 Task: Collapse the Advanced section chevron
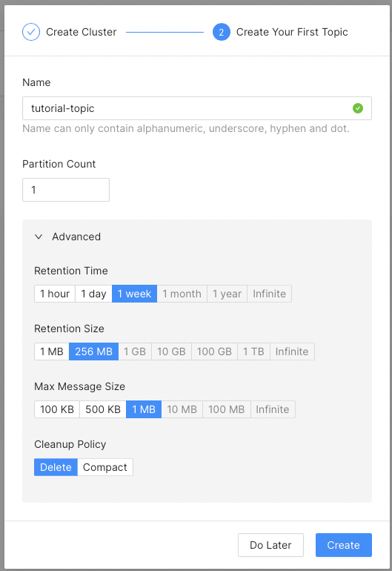[39, 237]
